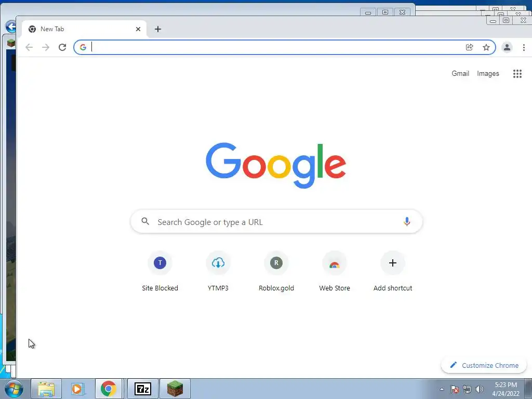The height and width of the screenshot is (399, 532).
Task: Focus the Search Google or type a URL box
Action: (x=276, y=221)
